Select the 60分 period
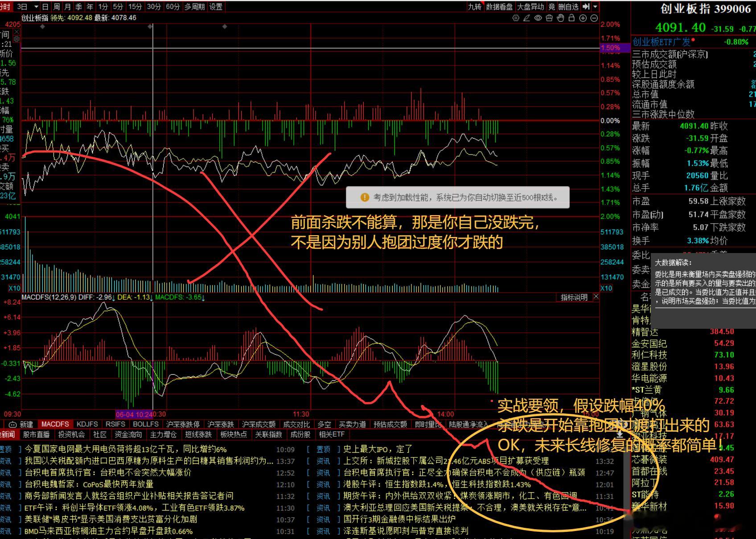 tap(173, 7)
